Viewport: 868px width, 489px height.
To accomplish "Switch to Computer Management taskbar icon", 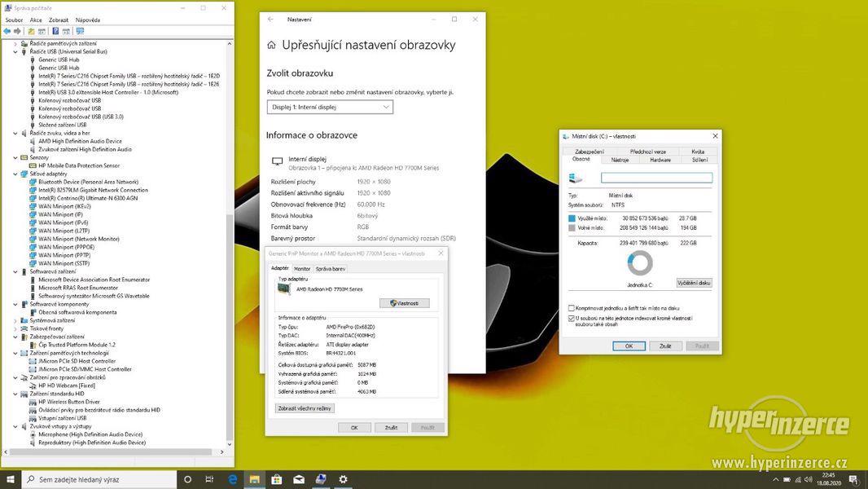I will click(x=321, y=479).
